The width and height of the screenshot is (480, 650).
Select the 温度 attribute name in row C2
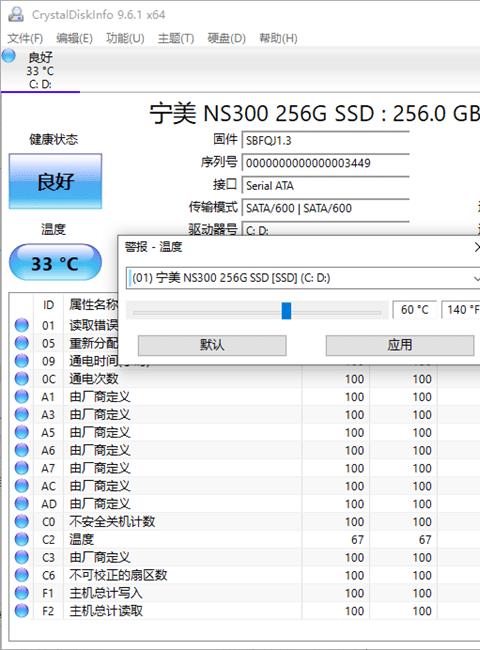click(x=81, y=539)
